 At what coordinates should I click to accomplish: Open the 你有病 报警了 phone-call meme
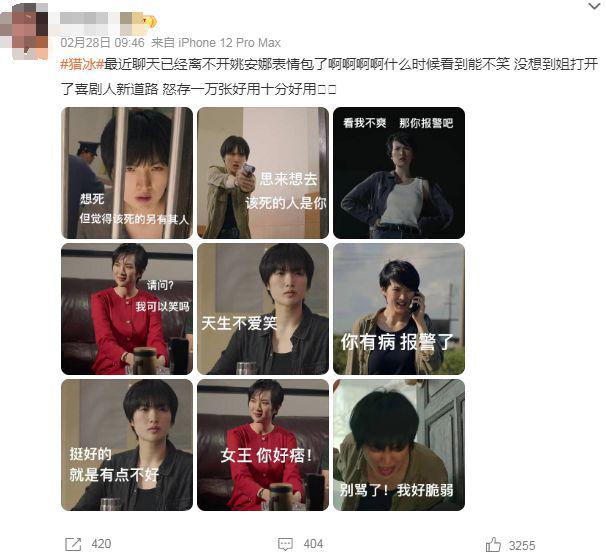tap(399, 309)
